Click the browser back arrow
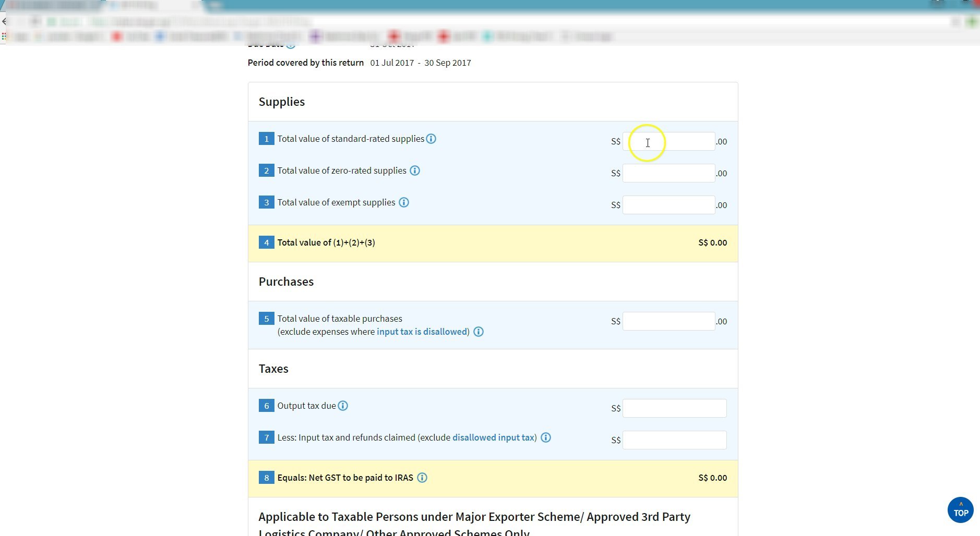This screenshot has width=980, height=536. coord(4,21)
